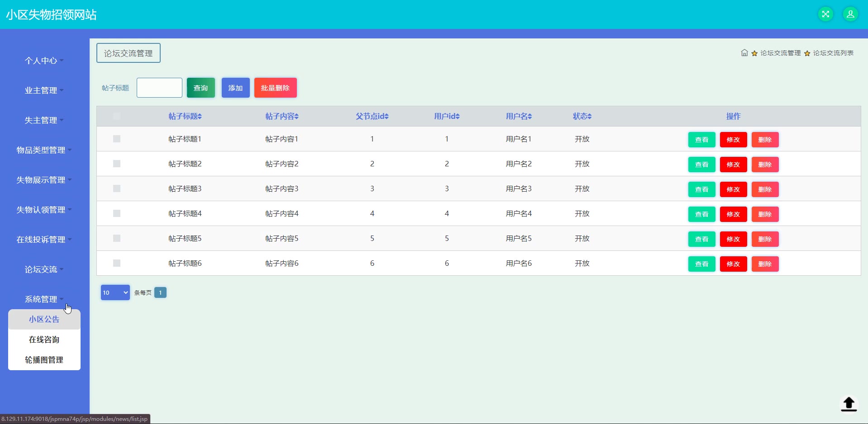This screenshot has height=424, width=868.
Task: Sort by 帖子标题 column arrows
Action: 200,117
